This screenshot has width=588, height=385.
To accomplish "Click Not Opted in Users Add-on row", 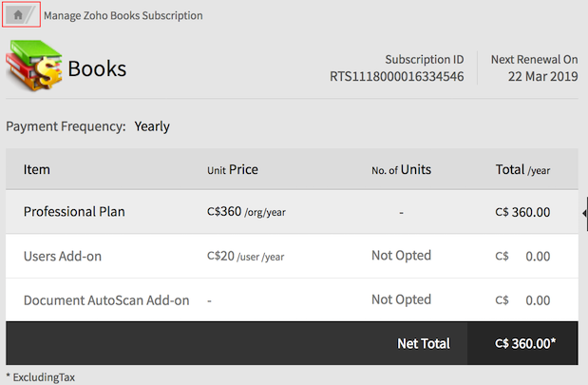I will 401,256.
